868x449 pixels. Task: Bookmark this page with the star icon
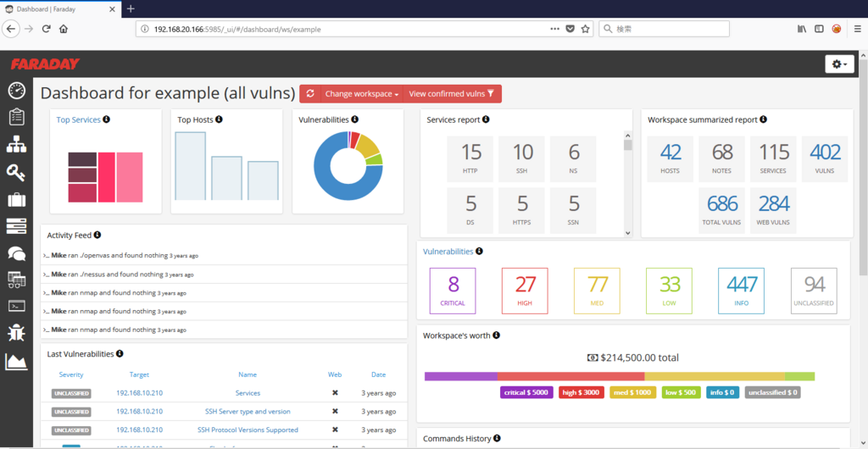[585, 30]
